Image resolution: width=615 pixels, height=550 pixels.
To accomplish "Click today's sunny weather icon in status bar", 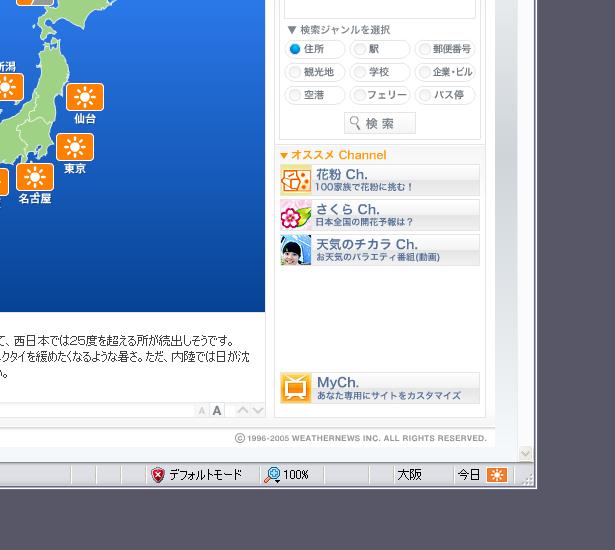I will click(497, 475).
